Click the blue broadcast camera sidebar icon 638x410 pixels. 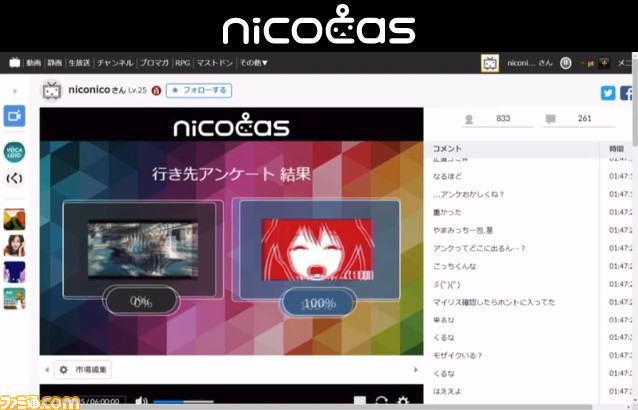pyautogui.click(x=14, y=116)
